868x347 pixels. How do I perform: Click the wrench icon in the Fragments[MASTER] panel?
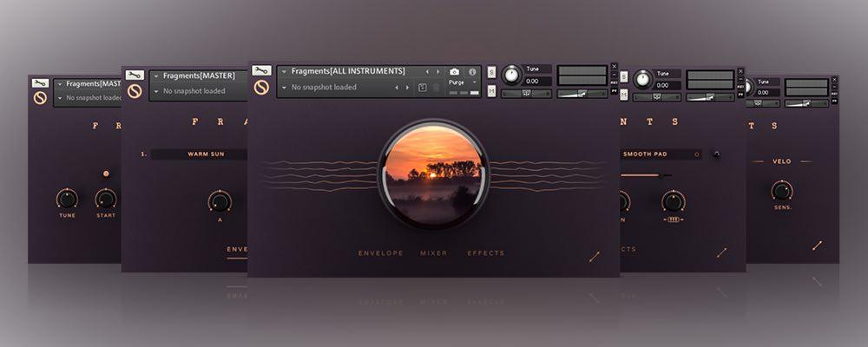(x=134, y=76)
